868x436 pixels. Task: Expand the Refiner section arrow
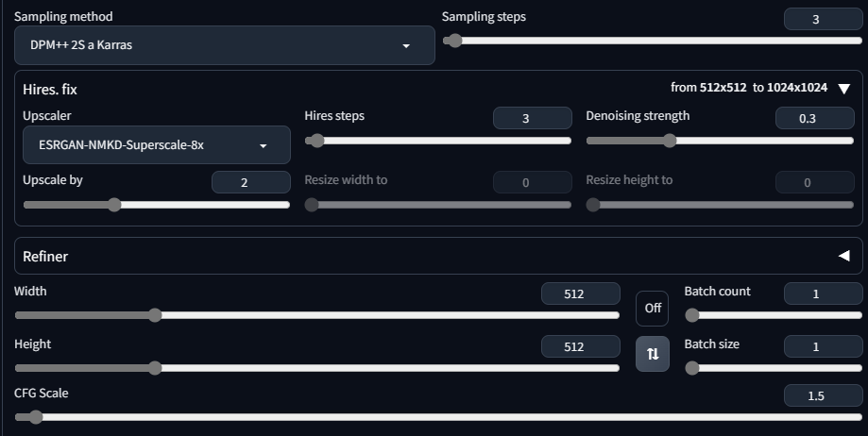pos(843,256)
